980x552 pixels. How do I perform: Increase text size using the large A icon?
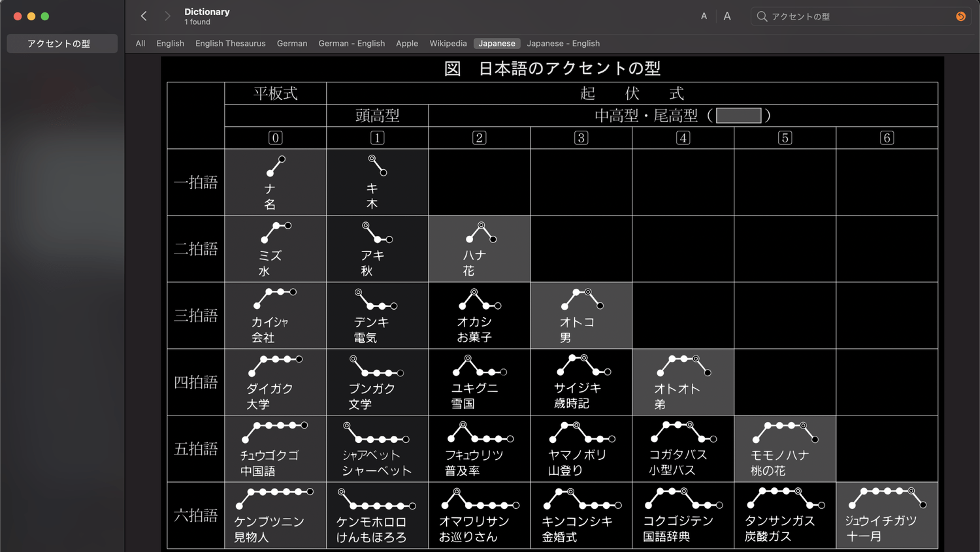(727, 16)
